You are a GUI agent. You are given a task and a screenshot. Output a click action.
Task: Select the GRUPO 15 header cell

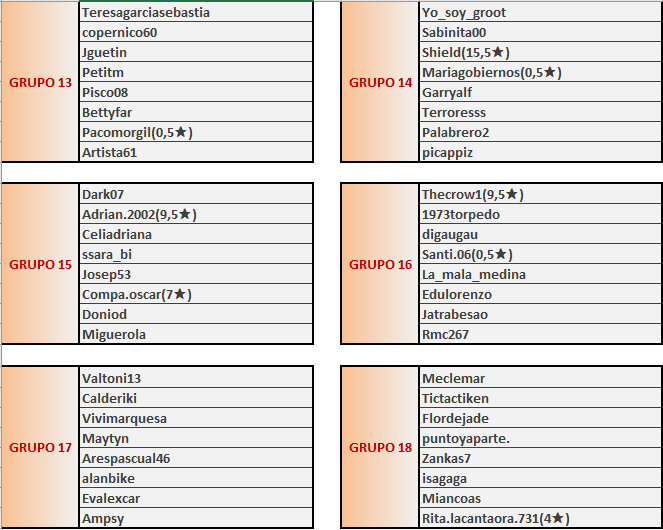[x=40, y=265]
